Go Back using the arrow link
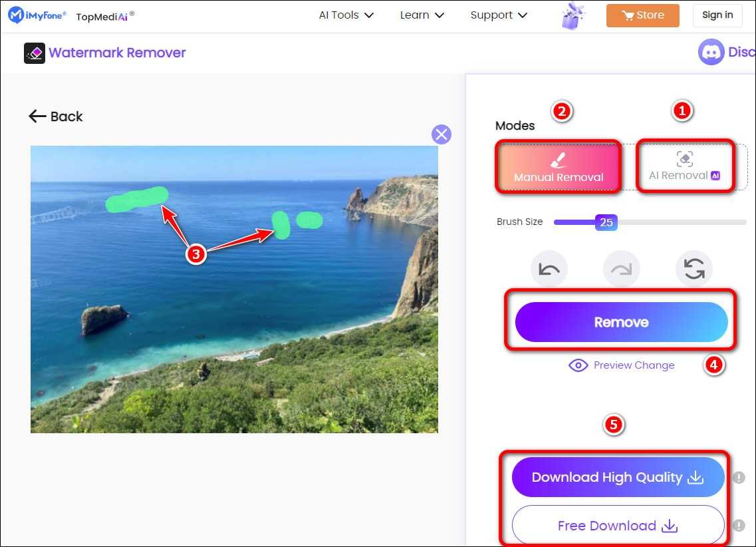 coord(56,116)
